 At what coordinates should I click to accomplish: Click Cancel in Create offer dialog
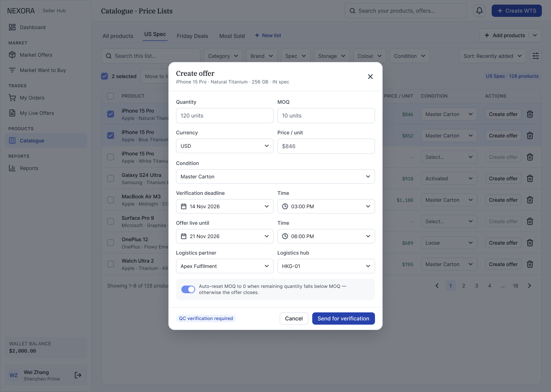[x=294, y=318]
